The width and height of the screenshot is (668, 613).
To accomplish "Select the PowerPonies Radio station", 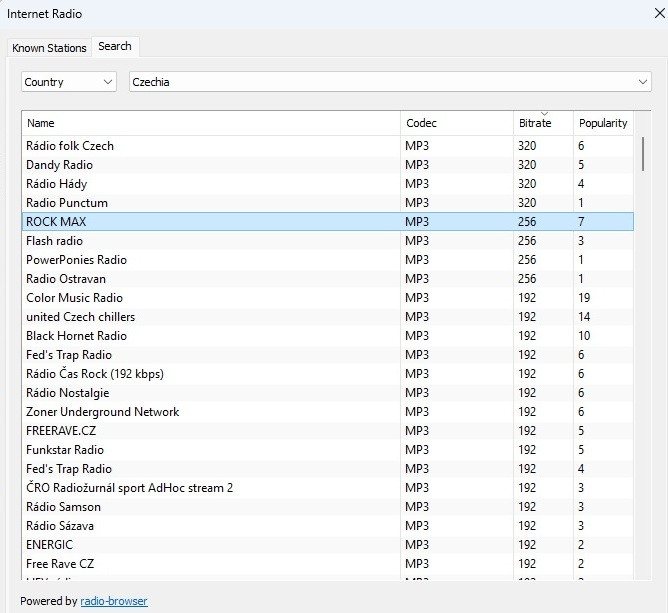I will point(328,260).
